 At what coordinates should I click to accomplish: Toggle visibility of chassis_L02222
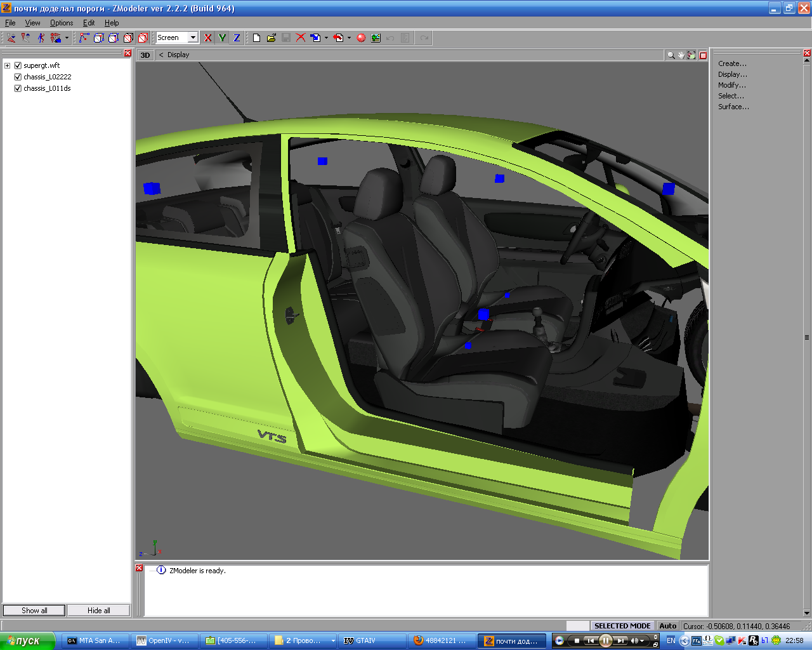pyautogui.click(x=18, y=77)
